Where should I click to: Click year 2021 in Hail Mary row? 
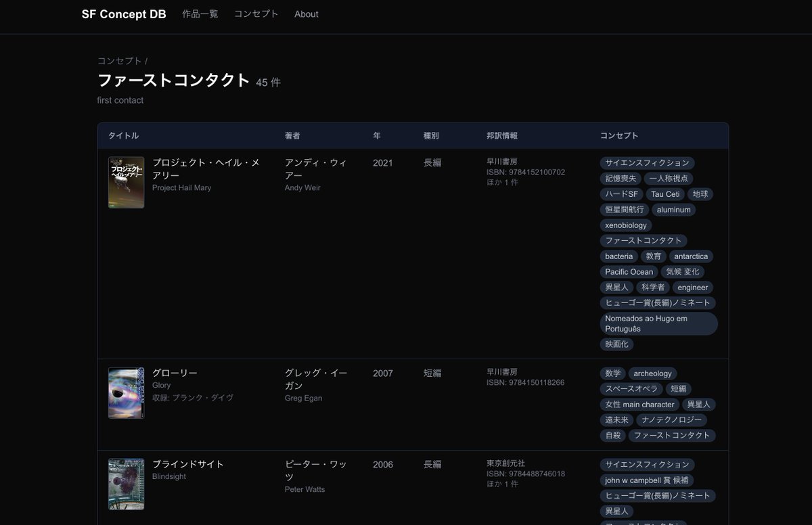tap(383, 163)
